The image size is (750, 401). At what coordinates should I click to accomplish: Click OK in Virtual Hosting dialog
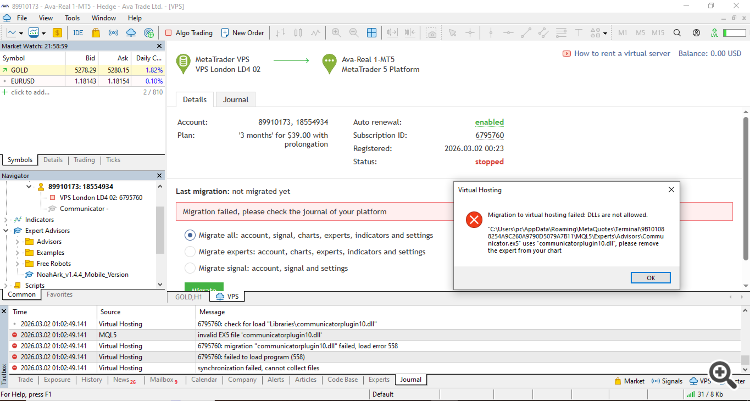pyautogui.click(x=651, y=278)
